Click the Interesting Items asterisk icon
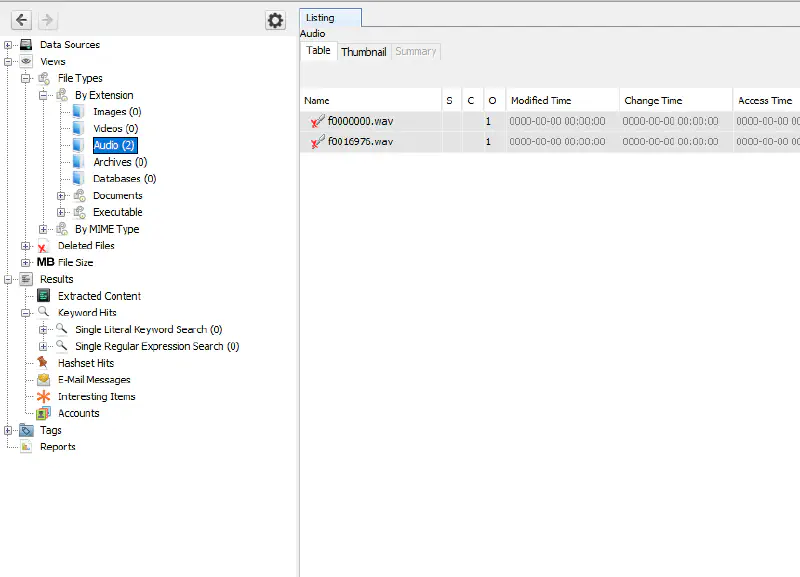800x577 pixels. [43, 397]
